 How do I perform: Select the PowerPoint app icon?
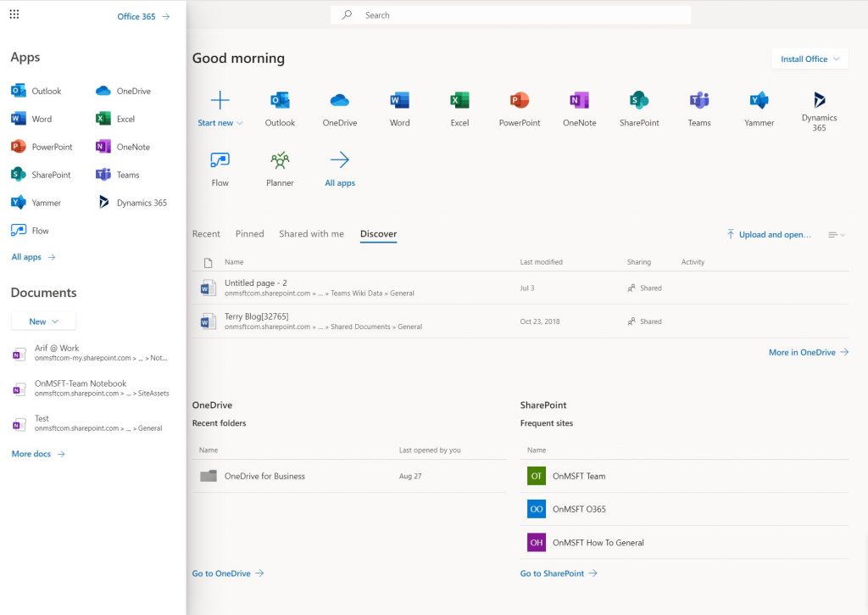[519, 100]
